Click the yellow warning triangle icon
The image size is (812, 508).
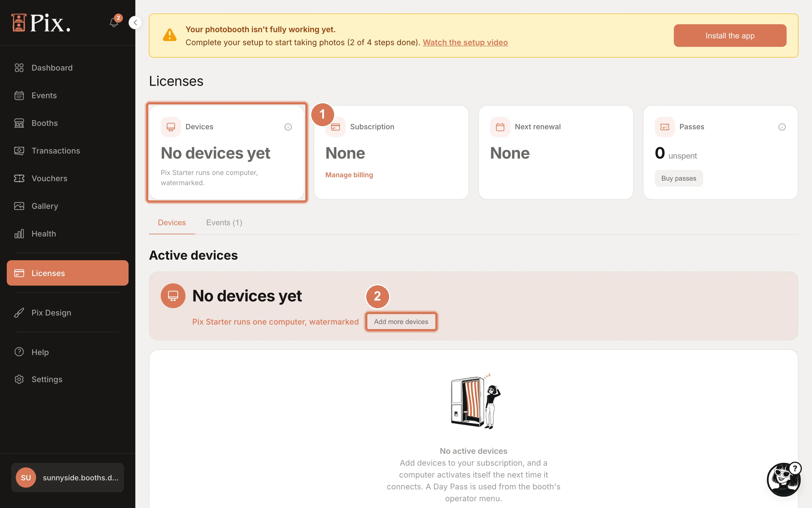click(169, 35)
